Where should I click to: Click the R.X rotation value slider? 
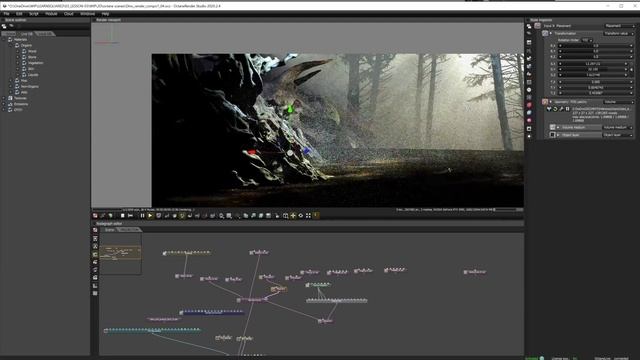point(596,46)
